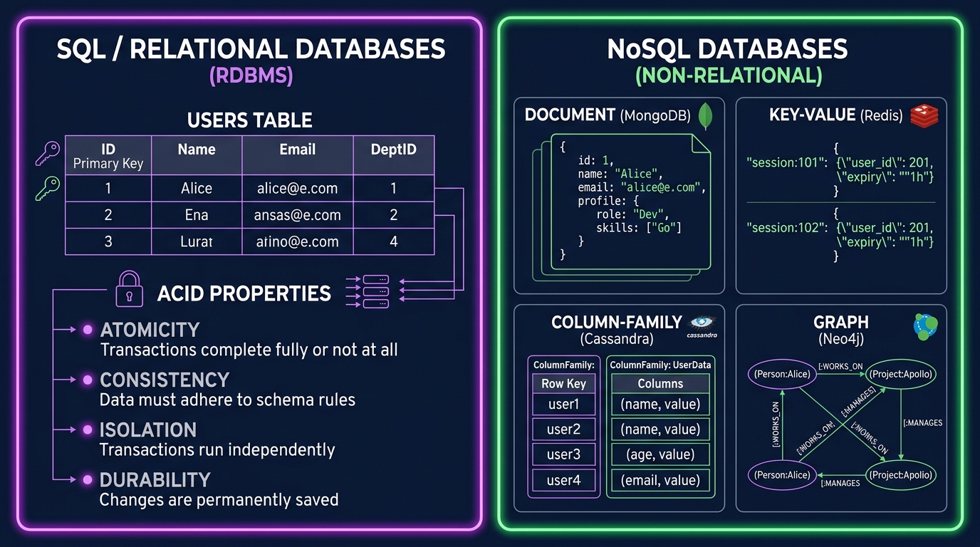This screenshot has height=547, width=980.
Task: Click the "ATOMICITY" heading
Action: (x=150, y=330)
